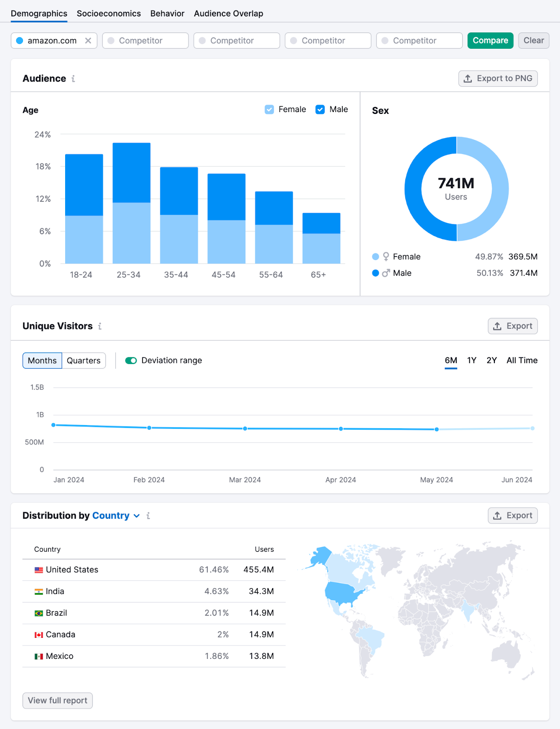Click the Canada row text
This screenshot has width=560, height=729.
[61, 635]
